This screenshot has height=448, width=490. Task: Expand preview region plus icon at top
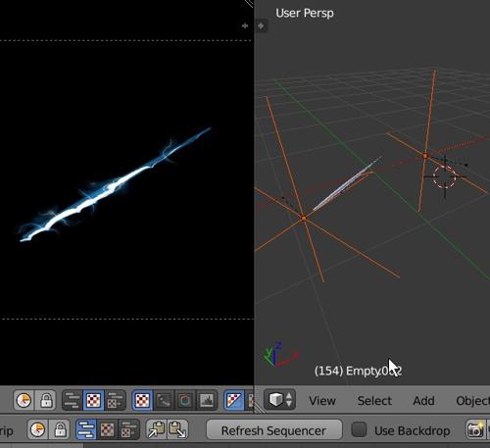245,25
